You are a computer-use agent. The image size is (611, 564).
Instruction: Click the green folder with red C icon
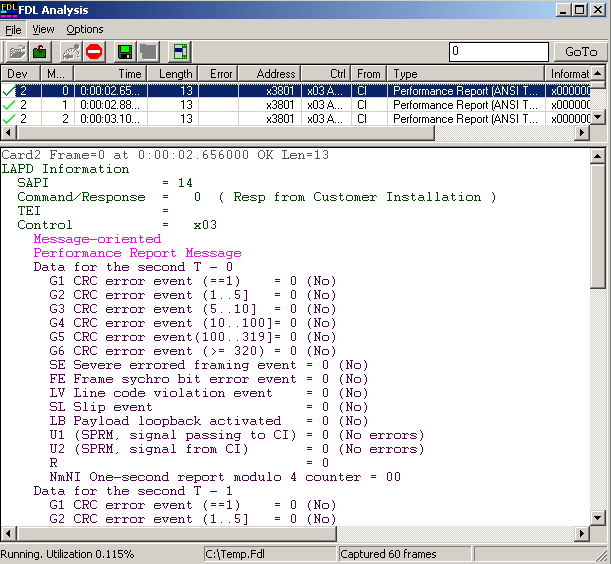tap(39, 51)
